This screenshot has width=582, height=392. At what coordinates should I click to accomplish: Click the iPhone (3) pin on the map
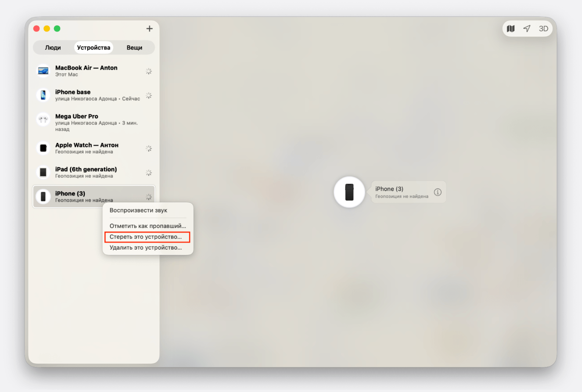tap(349, 192)
